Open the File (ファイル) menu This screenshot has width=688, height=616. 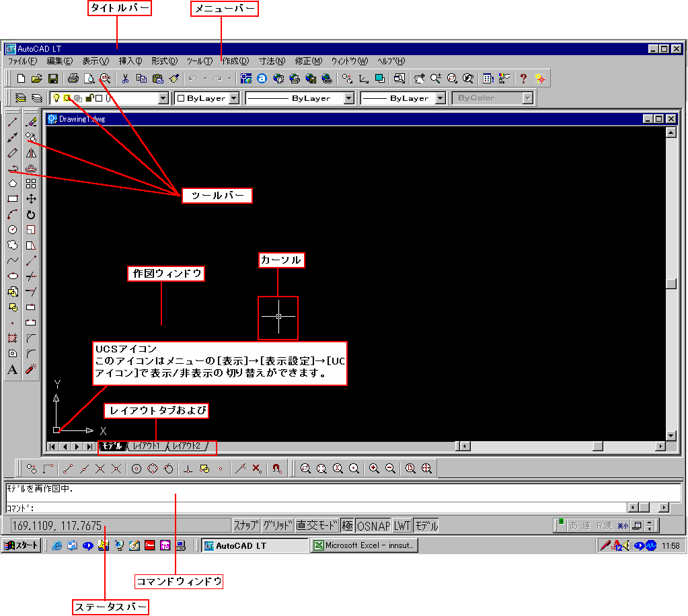click(23, 61)
